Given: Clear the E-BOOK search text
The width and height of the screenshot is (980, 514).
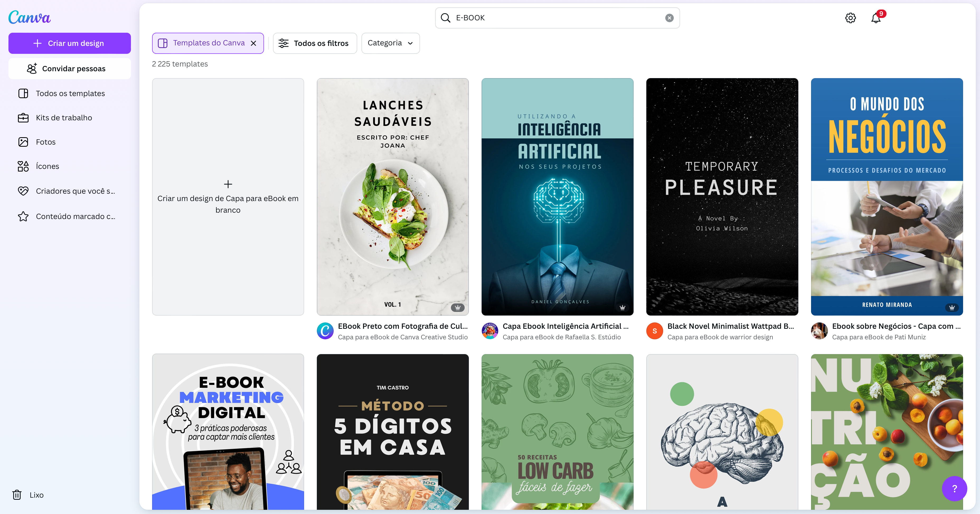Looking at the screenshot, I should (669, 18).
